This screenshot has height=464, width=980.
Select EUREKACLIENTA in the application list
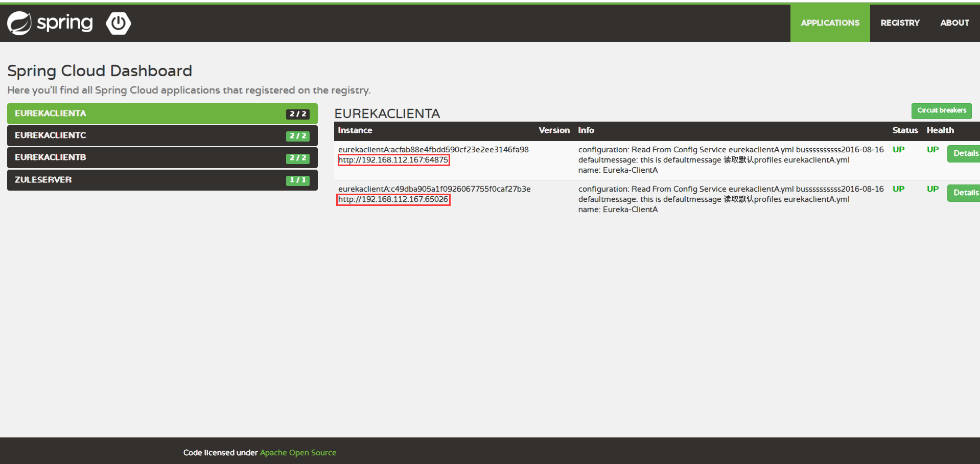(162, 113)
